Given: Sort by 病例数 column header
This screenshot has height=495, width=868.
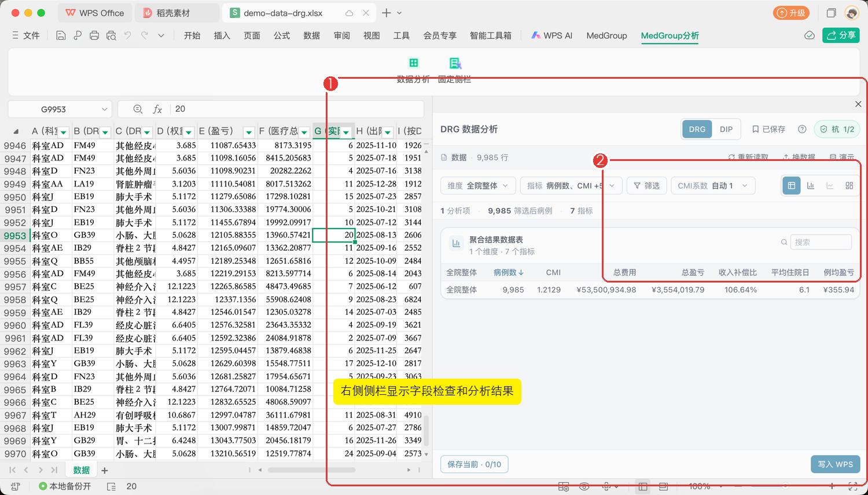Looking at the screenshot, I should coord(509,272).
